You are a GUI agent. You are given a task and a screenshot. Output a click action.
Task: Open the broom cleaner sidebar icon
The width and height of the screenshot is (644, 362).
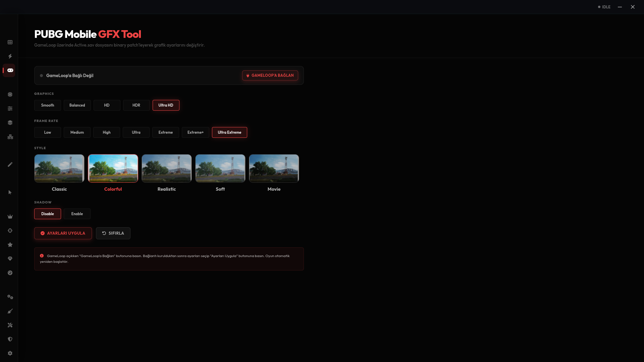coord(10,311)
